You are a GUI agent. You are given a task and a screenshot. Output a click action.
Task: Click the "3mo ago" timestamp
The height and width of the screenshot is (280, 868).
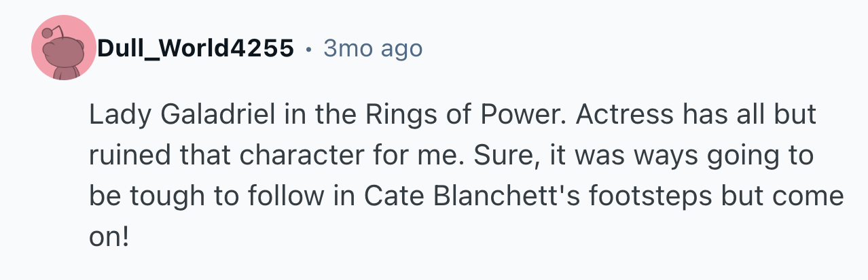(373, 49)
